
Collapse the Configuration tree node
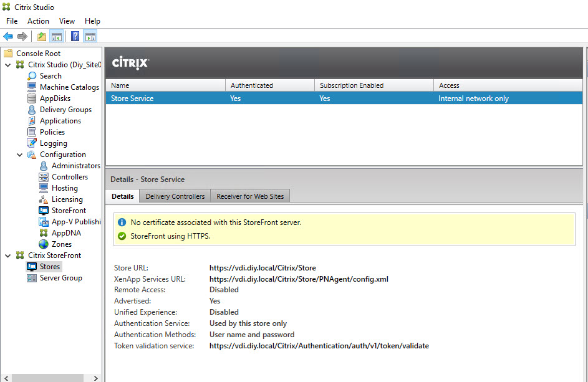coord(20,155)
